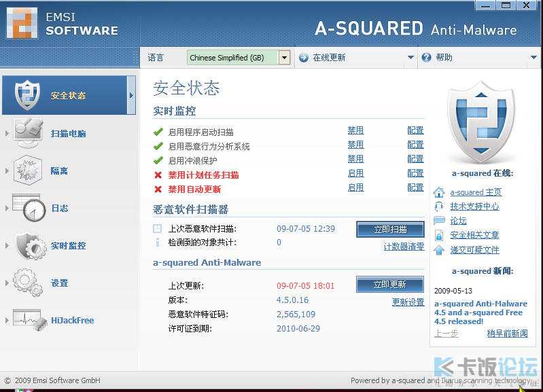The width and height of the screenshot is (543, 392).
Task: Expand the 帮助 help dropdown arrow
Action: pos(533,58)
